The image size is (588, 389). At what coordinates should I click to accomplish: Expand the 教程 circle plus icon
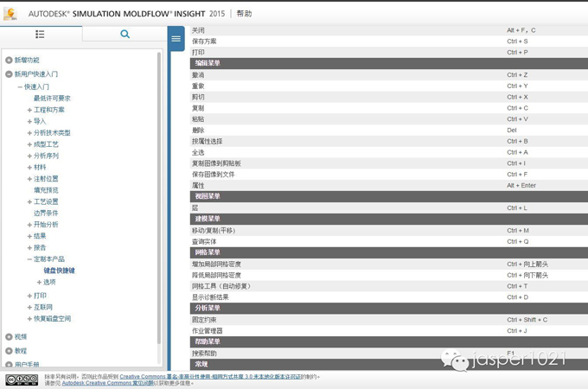[x=9, y=351]
